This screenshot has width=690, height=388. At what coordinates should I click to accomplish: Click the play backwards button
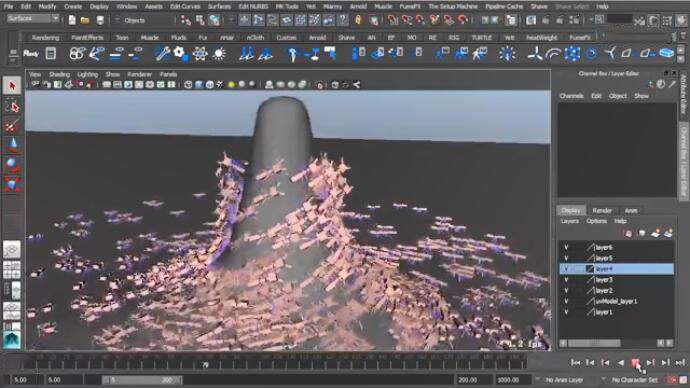coord(620,362)
